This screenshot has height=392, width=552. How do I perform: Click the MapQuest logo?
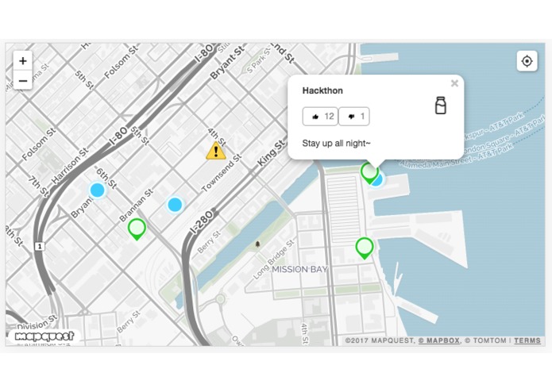44,336
